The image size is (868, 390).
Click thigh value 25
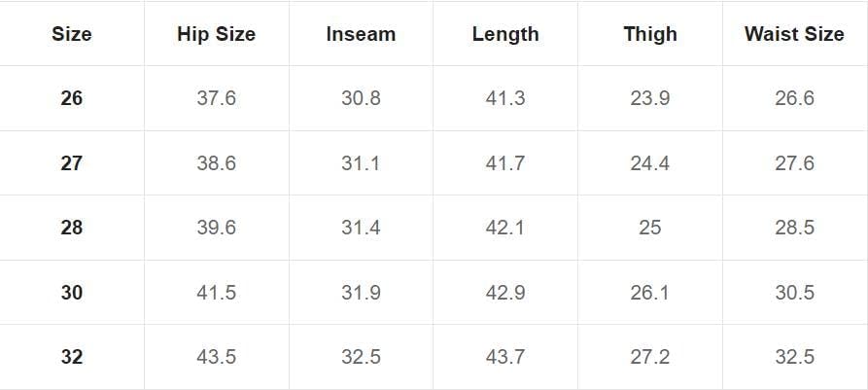point(650,228)
